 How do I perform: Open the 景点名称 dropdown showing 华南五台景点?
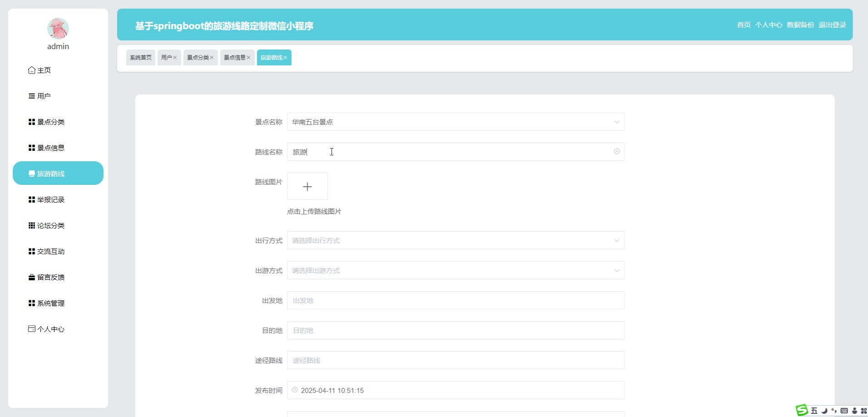click(456, 122)
